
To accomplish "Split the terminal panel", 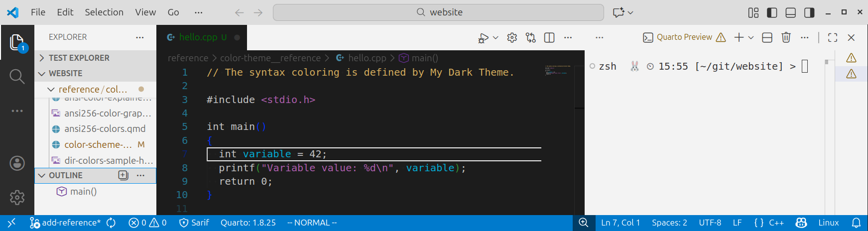I will coord(767,37).
